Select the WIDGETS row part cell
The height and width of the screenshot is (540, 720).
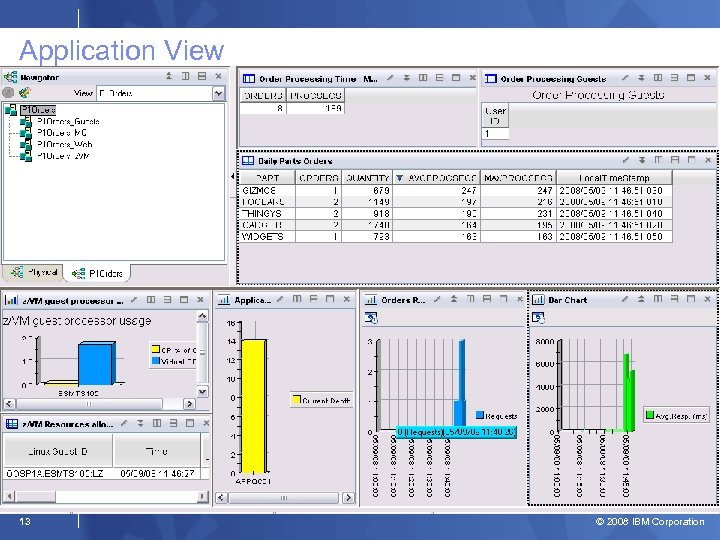[x=267, y=236]
